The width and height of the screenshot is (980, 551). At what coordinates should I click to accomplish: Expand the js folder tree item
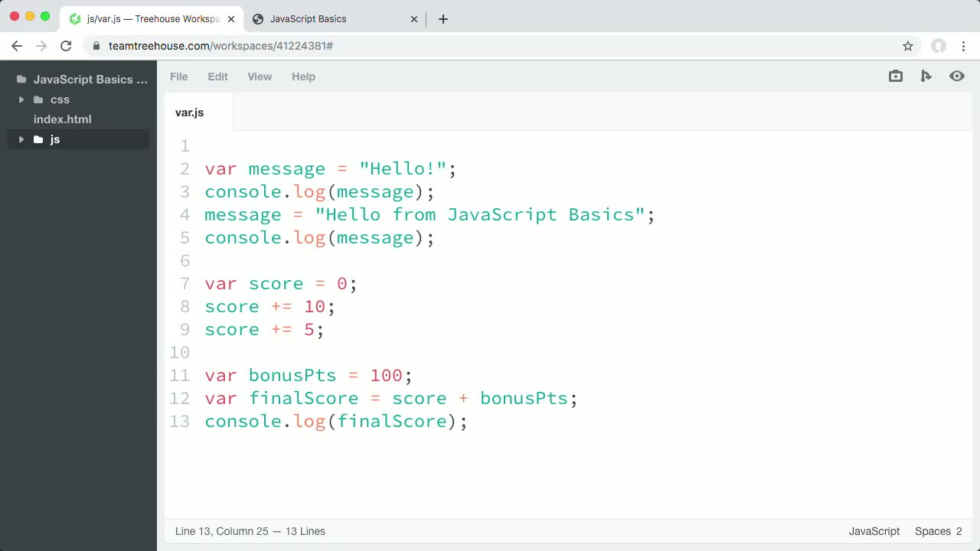click(x=21, y=139)
